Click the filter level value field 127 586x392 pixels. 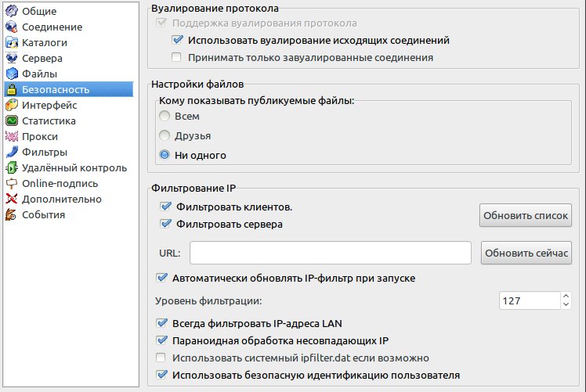pos(530,300)
